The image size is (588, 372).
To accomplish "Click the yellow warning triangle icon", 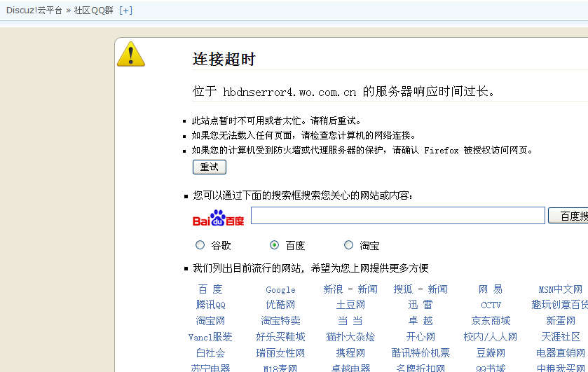I will click(x=131, y=55).
